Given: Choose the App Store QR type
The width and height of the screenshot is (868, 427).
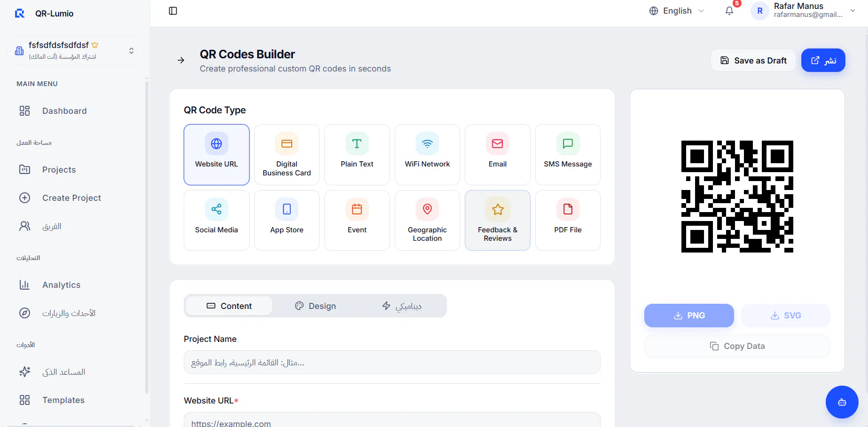Looking at the screenshot, I should [x=287, y=220].
